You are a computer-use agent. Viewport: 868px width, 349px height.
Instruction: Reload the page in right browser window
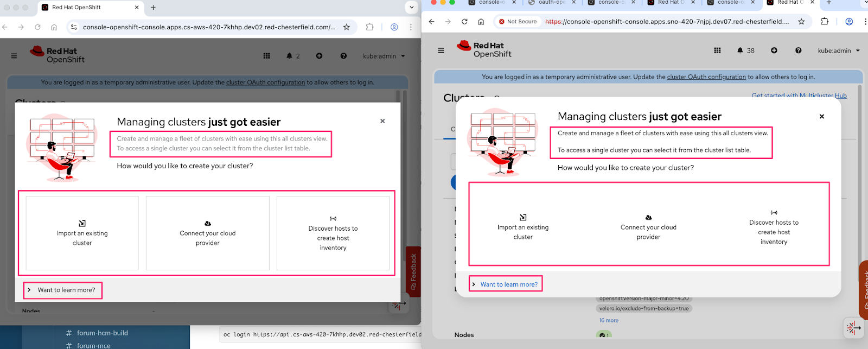click(464, 22)
